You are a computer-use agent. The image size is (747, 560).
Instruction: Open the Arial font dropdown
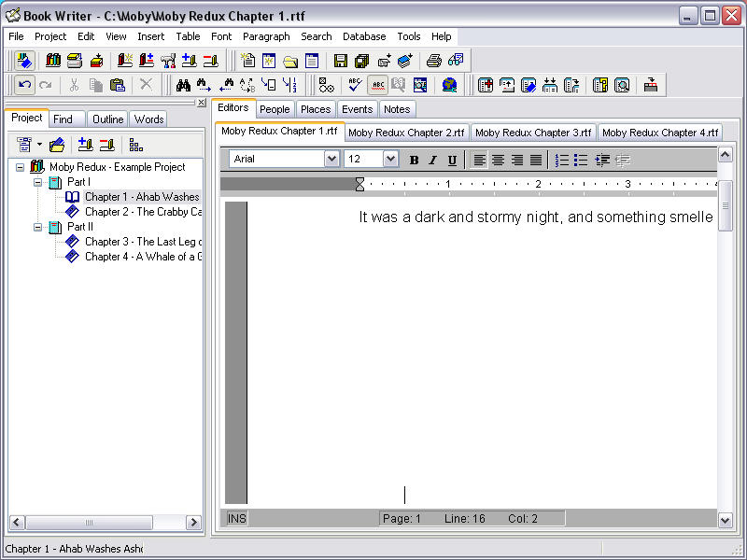pyautogui.click(x=331, y=160)
